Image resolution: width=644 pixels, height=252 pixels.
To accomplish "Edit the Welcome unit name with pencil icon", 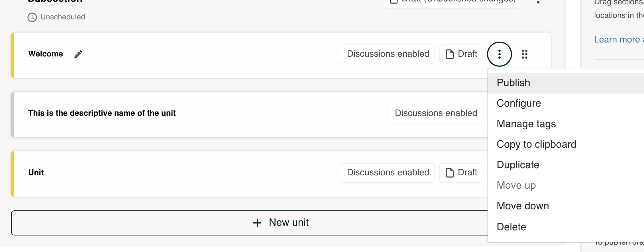I will 78,54.
